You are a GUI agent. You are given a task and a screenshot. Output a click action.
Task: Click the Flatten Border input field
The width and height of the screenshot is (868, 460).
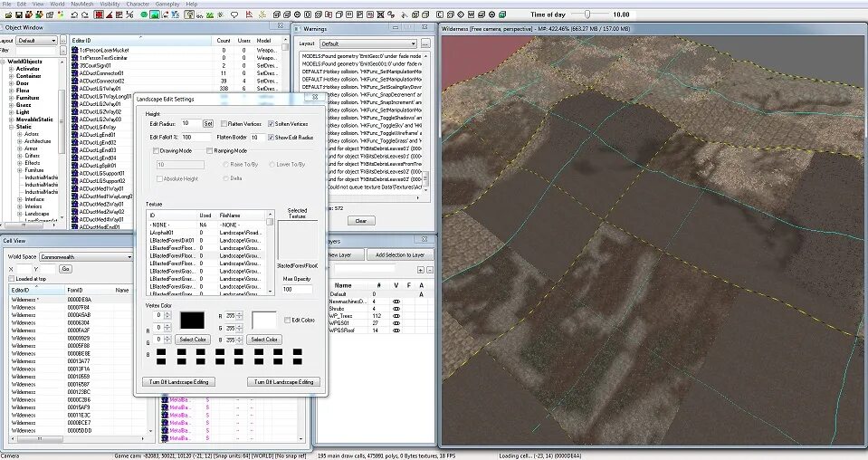coord(257,137)
